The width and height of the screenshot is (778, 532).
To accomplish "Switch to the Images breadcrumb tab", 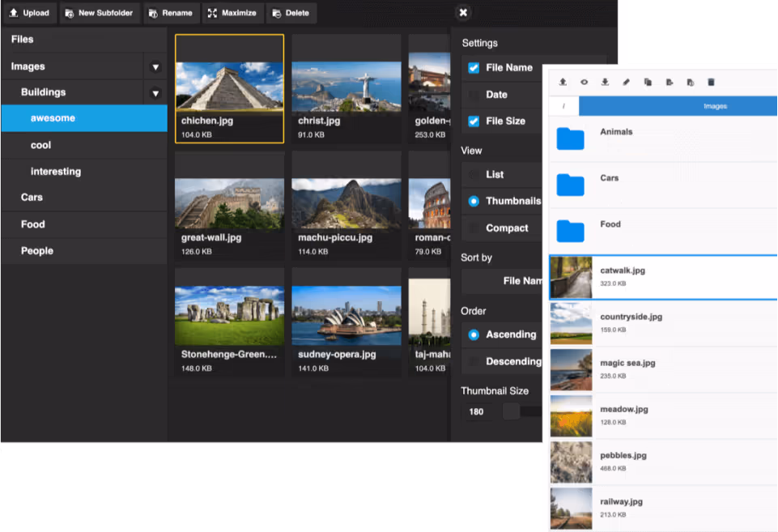I will pyautogui.click(x=715, y=106).
